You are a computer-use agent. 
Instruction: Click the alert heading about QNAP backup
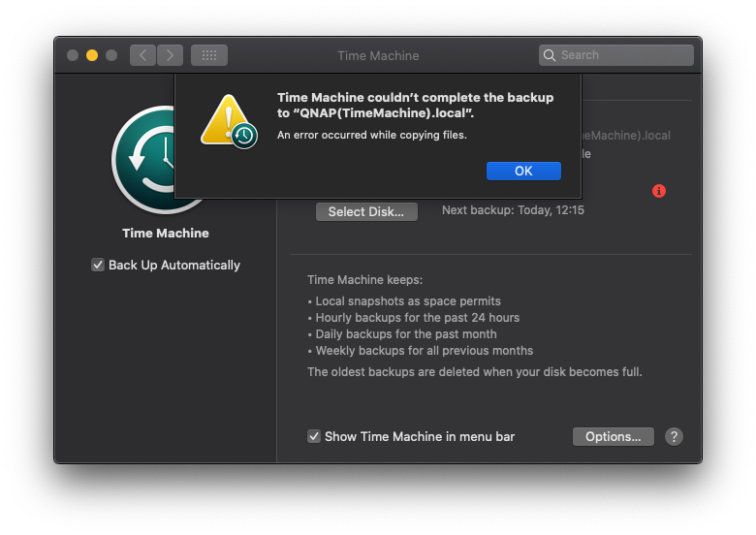415,105
